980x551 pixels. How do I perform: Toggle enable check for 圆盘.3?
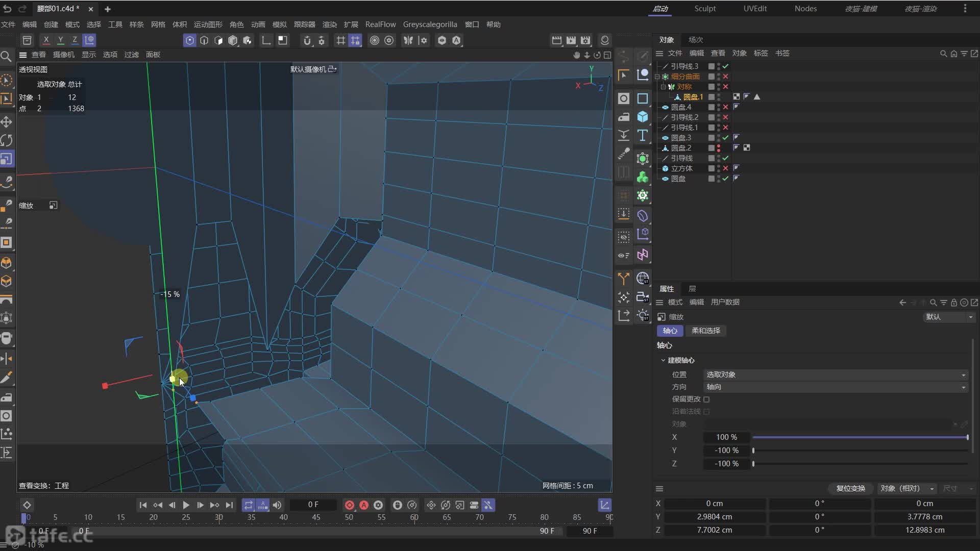pyautogui.click(x=725, y=138)
